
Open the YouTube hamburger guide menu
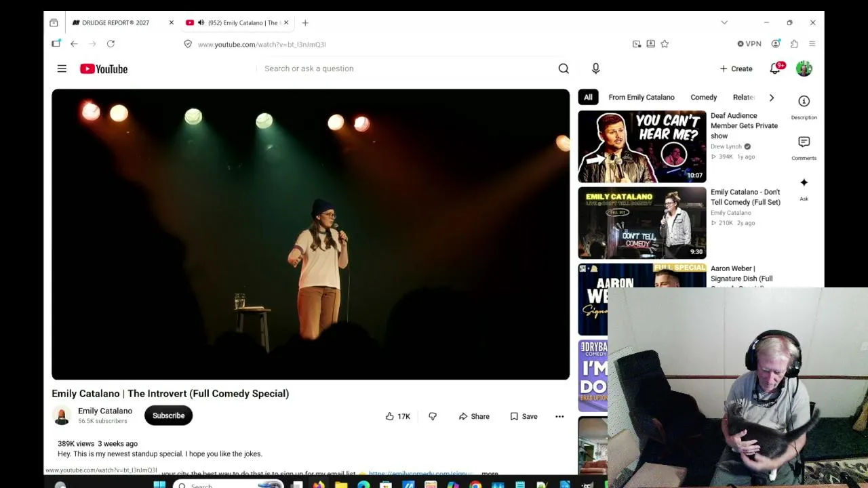tap(62, 68)
